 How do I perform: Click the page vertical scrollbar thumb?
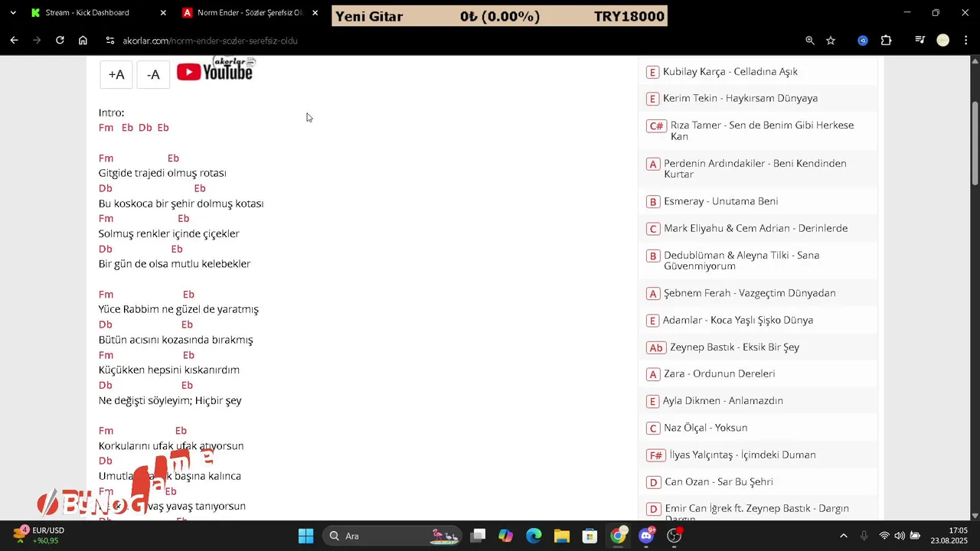pos(975,142)
